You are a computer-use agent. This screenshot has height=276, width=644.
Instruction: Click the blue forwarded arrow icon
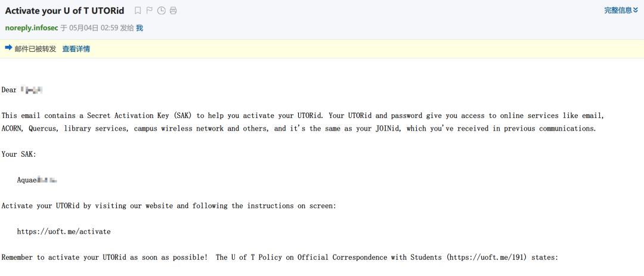[8, 48]
